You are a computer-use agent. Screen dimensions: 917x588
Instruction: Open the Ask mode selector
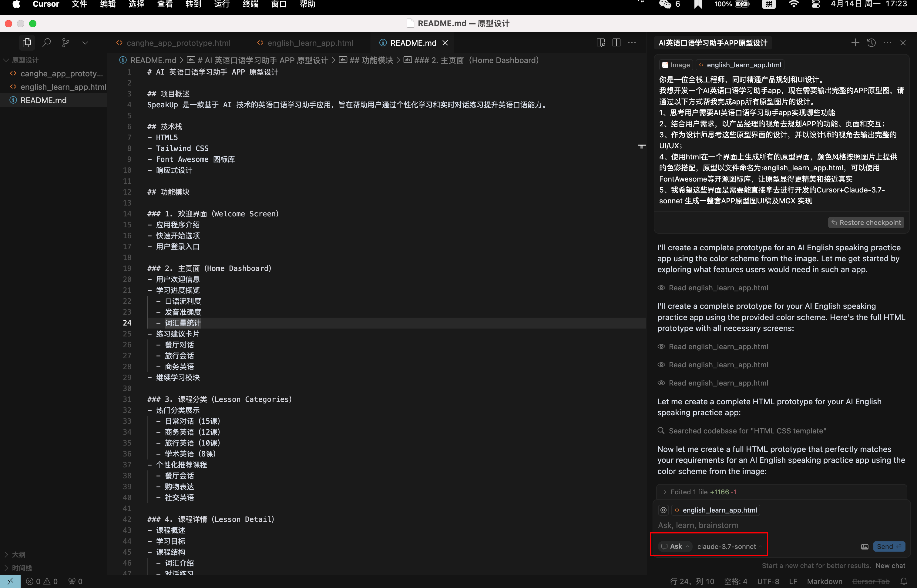click(675, 547)
